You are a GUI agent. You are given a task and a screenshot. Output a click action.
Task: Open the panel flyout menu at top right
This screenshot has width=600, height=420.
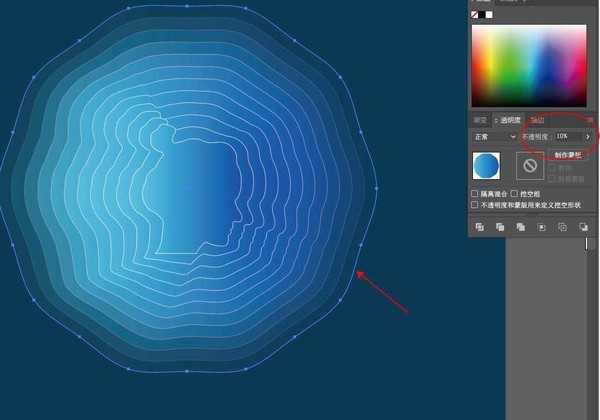[589, 120]
